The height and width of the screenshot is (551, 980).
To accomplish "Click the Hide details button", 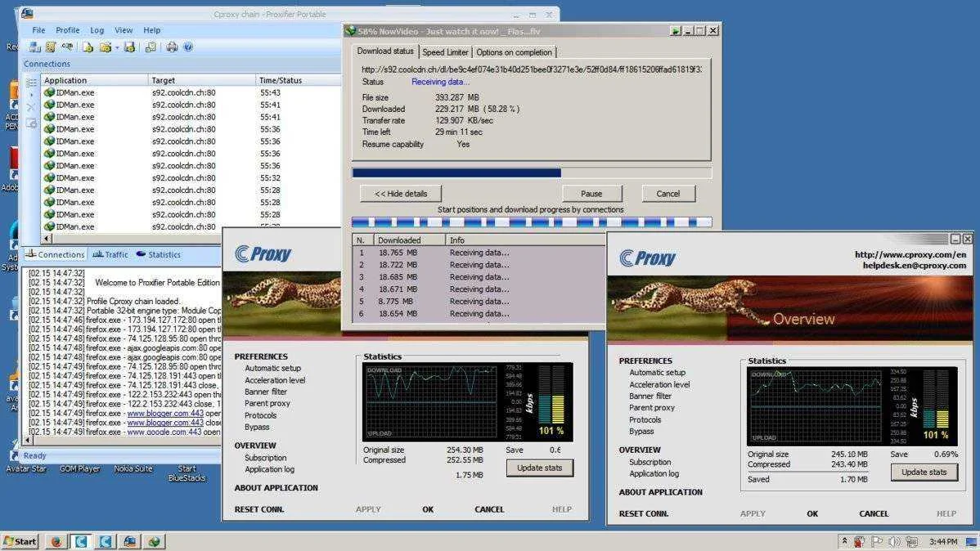I will point(401,194).
